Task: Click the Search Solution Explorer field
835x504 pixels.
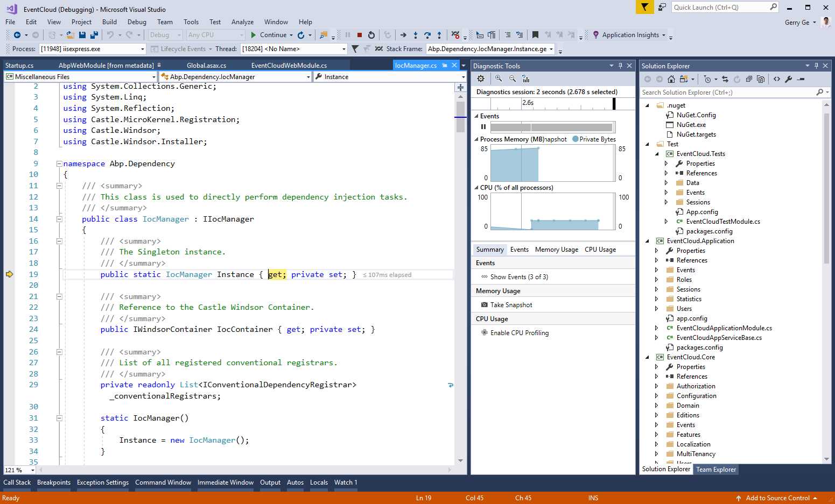Action: (734, 93)
